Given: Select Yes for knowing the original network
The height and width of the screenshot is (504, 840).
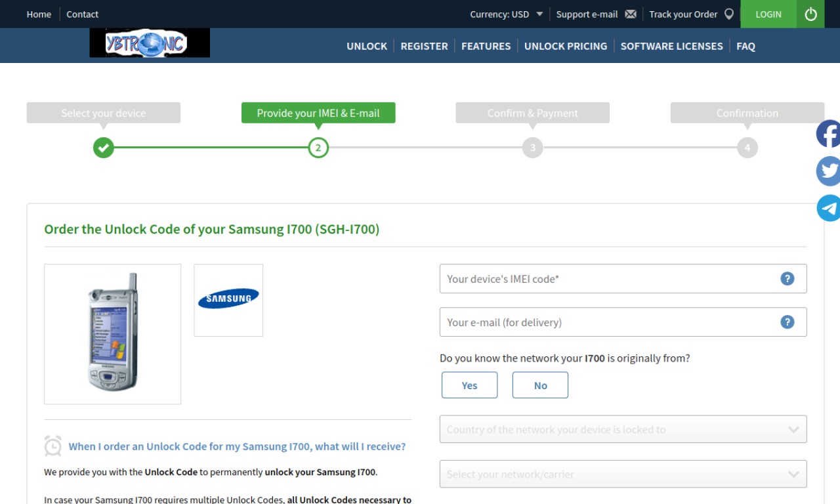Looking at the screenshot, I should coord(470,385).
